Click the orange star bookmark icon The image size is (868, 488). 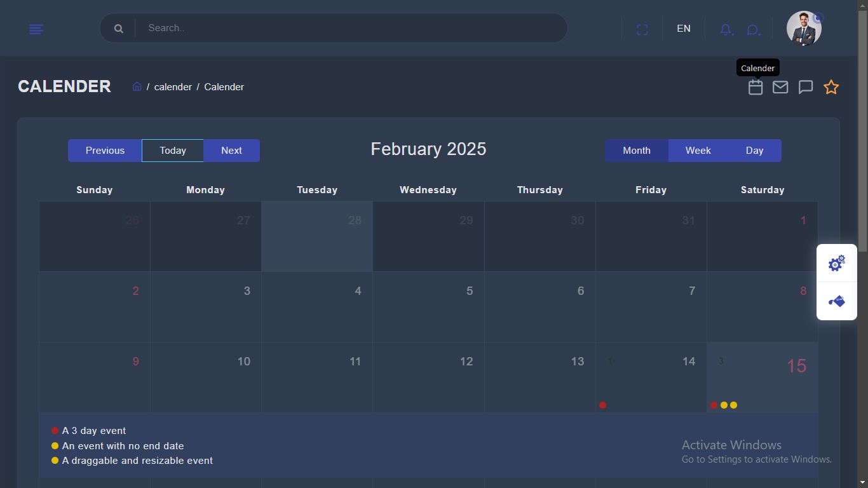(831, 87)
